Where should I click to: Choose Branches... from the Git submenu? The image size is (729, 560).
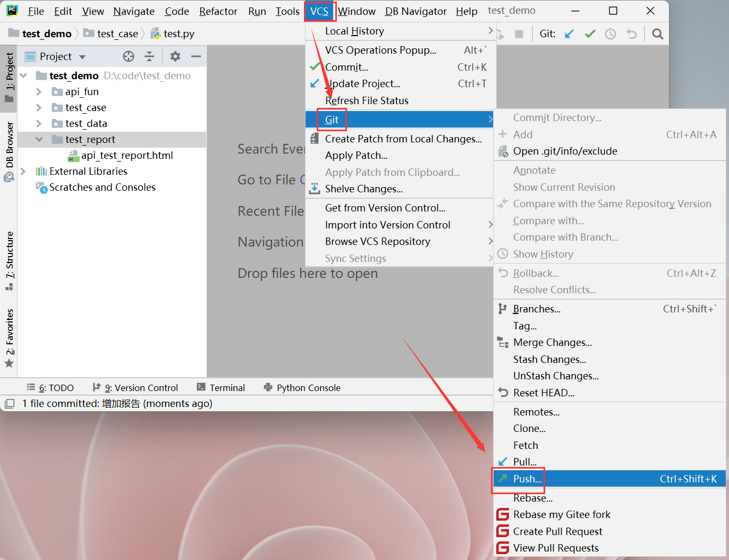(x=537, y=309)
